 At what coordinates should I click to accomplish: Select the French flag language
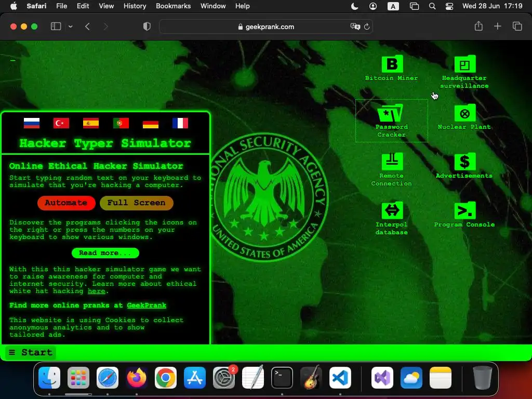180,123
